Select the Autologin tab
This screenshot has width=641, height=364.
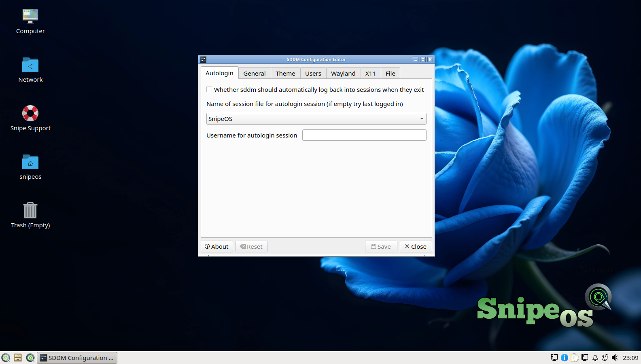click(219, 73)
